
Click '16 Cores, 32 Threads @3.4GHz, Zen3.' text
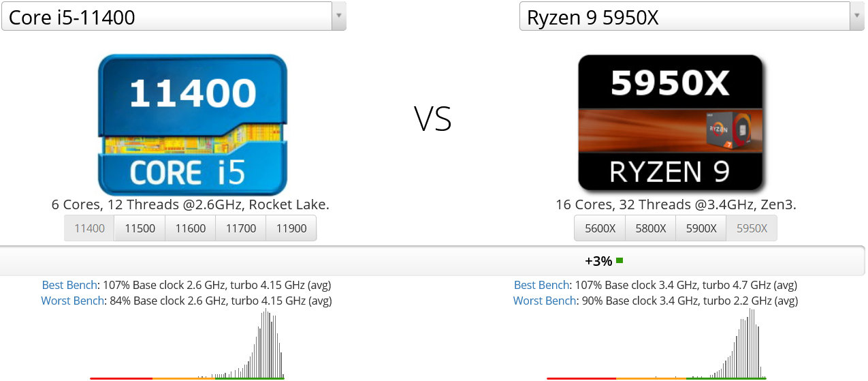676,204
